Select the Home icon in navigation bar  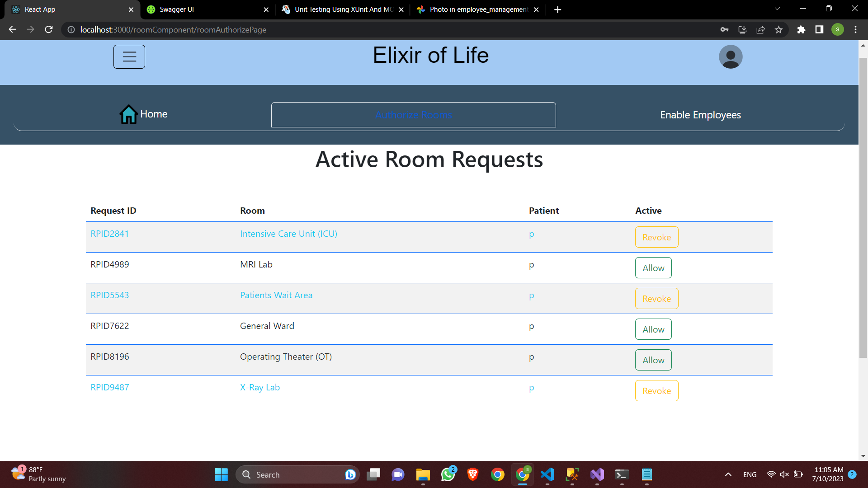128,114
